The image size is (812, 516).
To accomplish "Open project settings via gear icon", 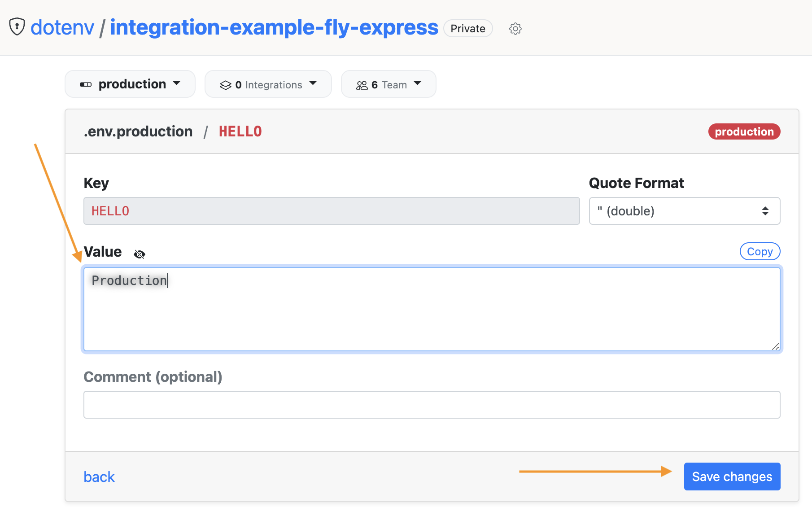I will pos(515,29).
